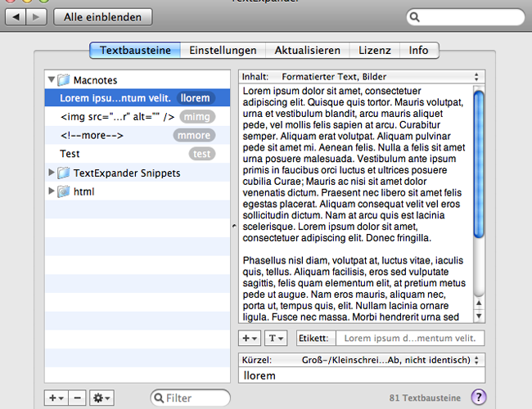Image resolution: width=532 pixels, height=409 pixels.
Task: Select the Test snippet
Action: click(138, 154)
